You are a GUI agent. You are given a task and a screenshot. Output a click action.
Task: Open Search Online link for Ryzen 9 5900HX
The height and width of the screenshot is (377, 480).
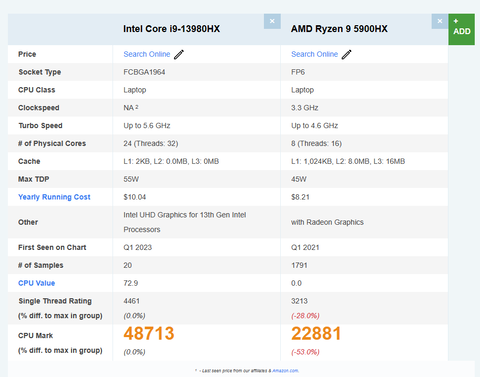tap(314, 54)
